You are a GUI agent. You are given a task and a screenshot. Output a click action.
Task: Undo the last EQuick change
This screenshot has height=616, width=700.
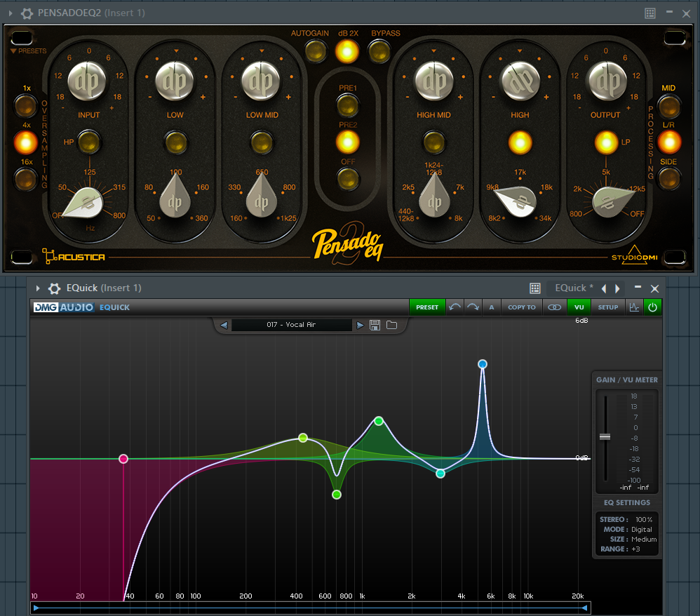point(455,307)
